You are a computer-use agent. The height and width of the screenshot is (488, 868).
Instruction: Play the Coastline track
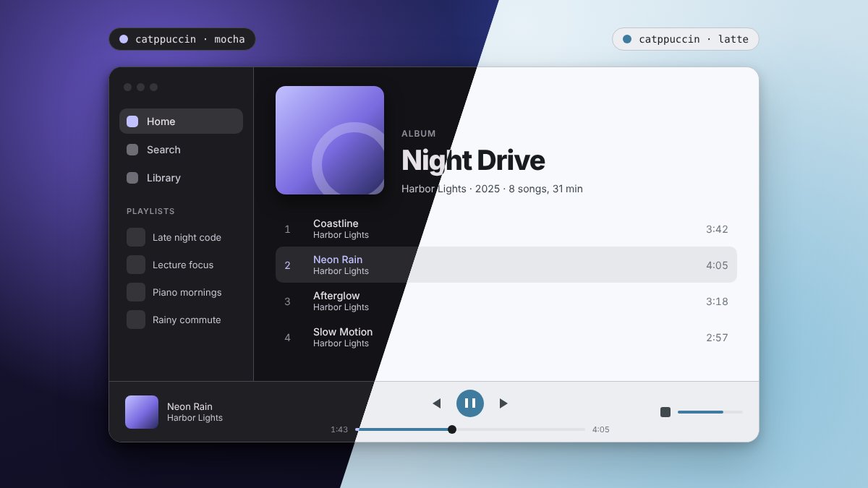click(x=506, y=228)
